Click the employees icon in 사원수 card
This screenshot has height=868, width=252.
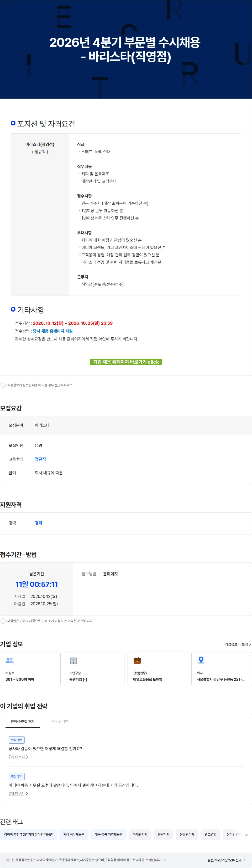click(10, 660)
